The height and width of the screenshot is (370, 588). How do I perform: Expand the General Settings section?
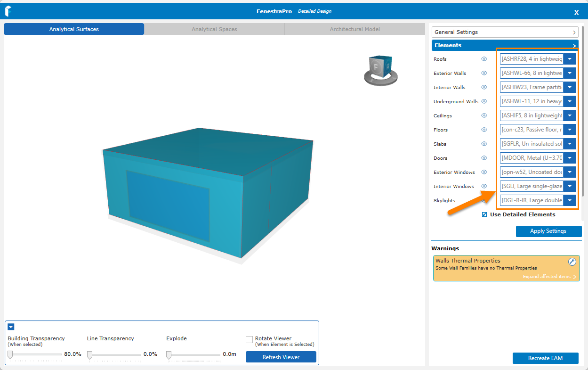coord(505,32)
